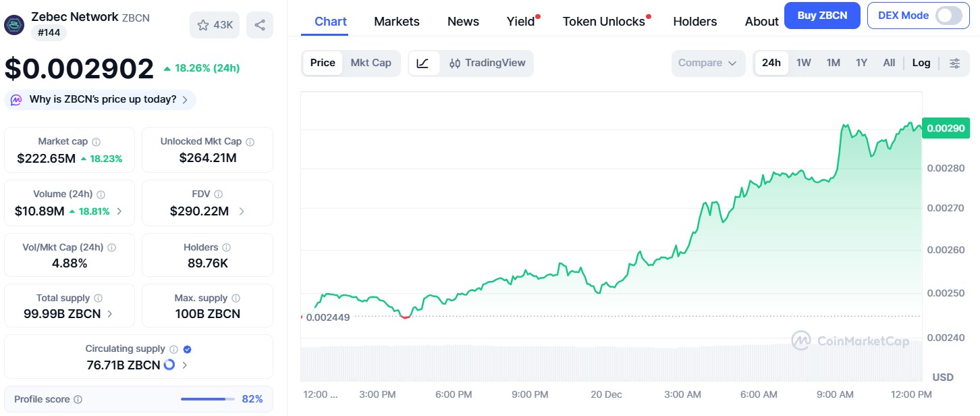Switch chart view to Mkt Cap
This screenshot has width=980, height=416.
371,63
